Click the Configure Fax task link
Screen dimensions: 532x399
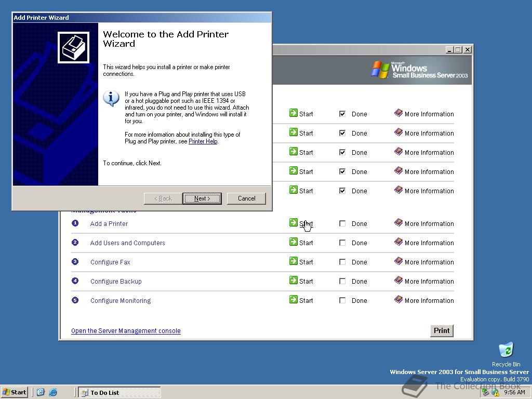(x=110, y=262)
